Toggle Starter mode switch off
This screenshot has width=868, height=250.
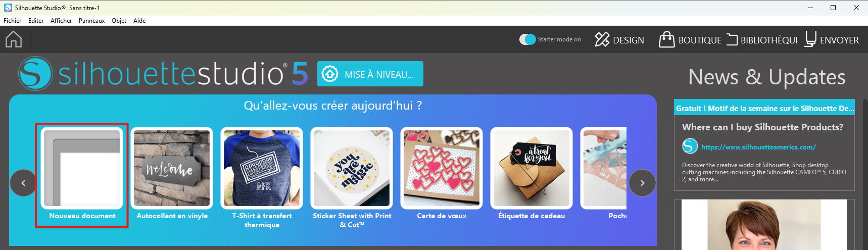pos(527,39)
